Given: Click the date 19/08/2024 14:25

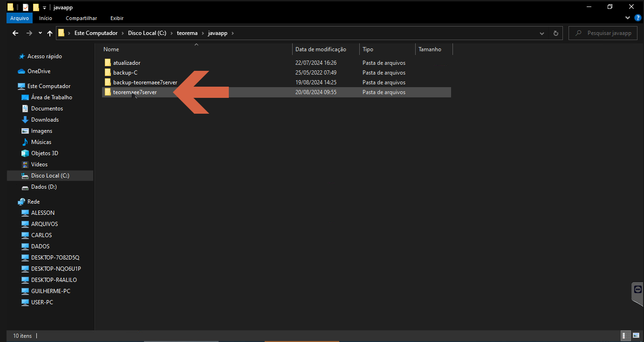Looking at the screenshot, I should coord(316,82).
